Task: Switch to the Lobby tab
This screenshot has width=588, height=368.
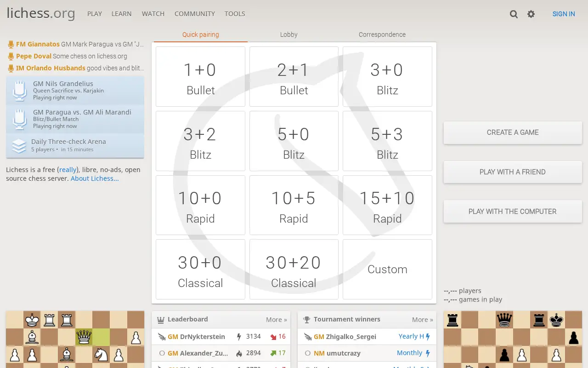Action: tap(289, 34)
